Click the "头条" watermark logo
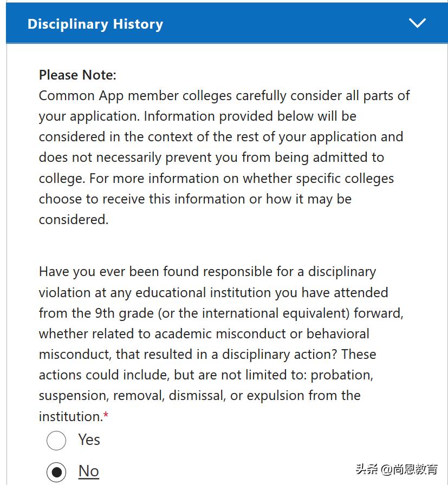 point(366,469)
